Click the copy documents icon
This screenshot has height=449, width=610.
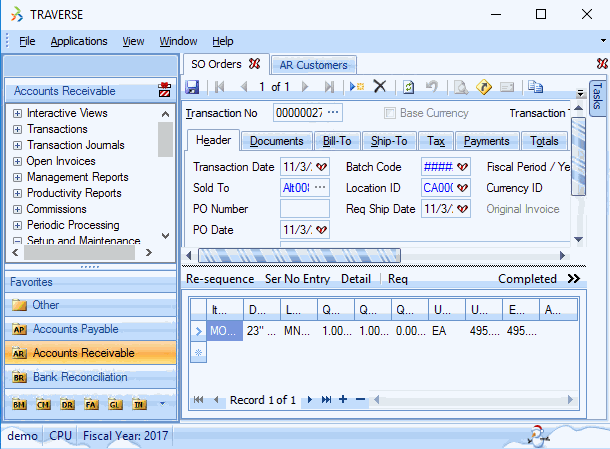click(x=535, y=87)
